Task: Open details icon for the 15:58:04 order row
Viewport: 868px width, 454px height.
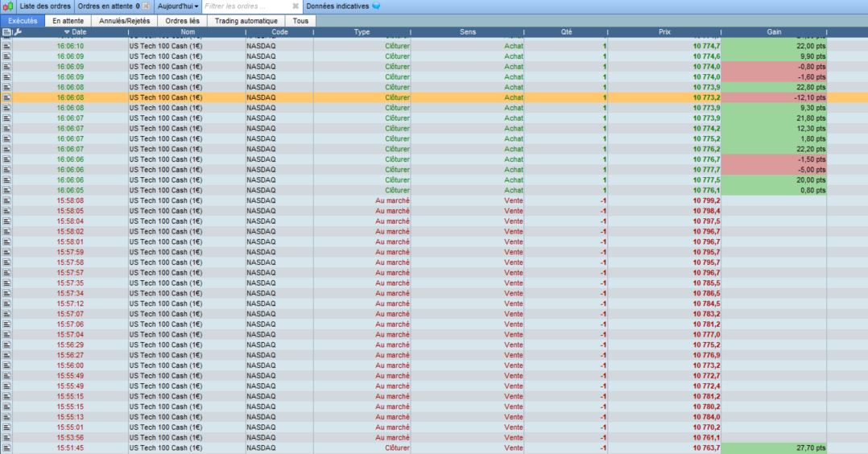Action: [6, 221]
